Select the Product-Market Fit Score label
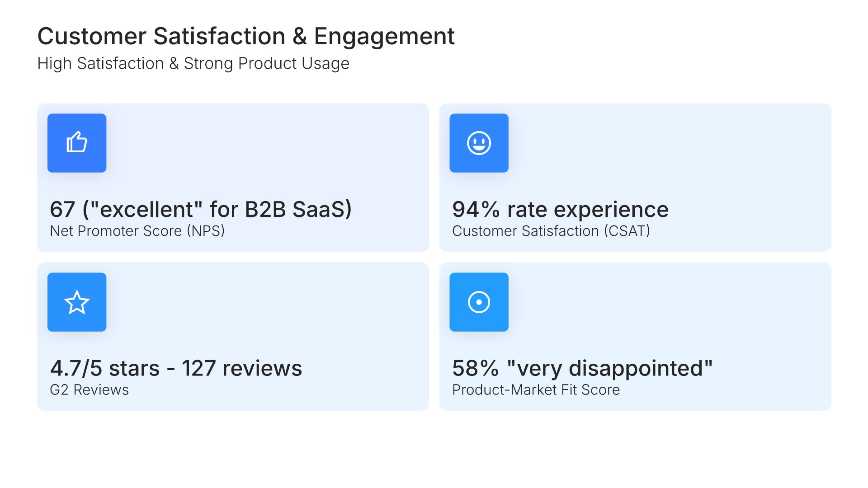Viewport: 868px width, 488px height. (x=536, y=390)
